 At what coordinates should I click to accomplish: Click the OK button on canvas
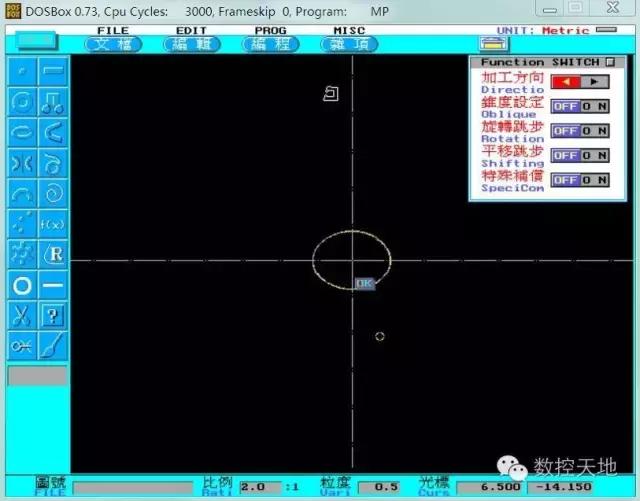364,284
